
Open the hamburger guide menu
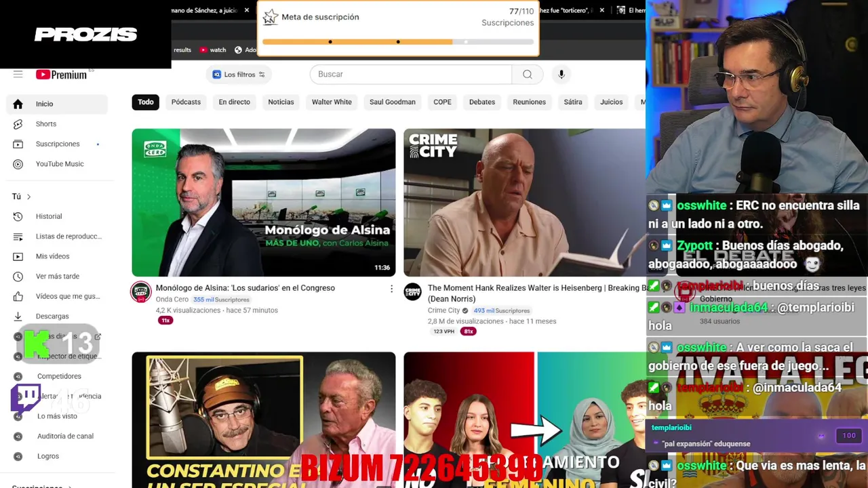[x=18, y=75]
